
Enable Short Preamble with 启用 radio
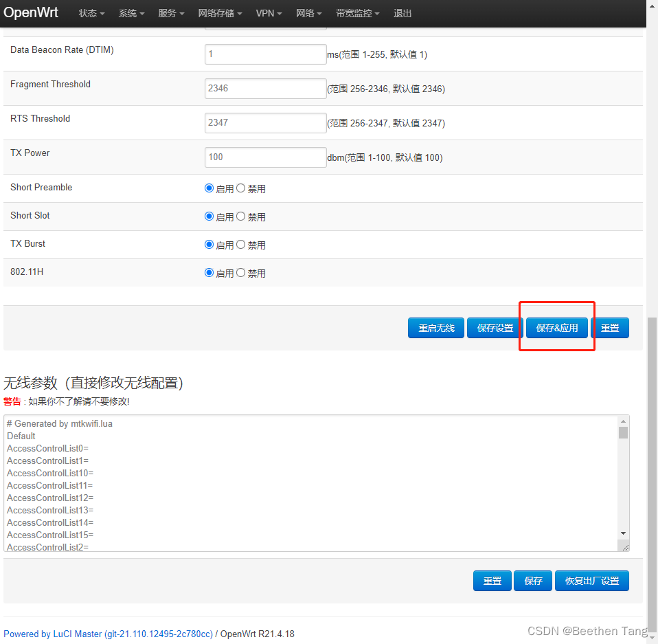pos(209,188)
